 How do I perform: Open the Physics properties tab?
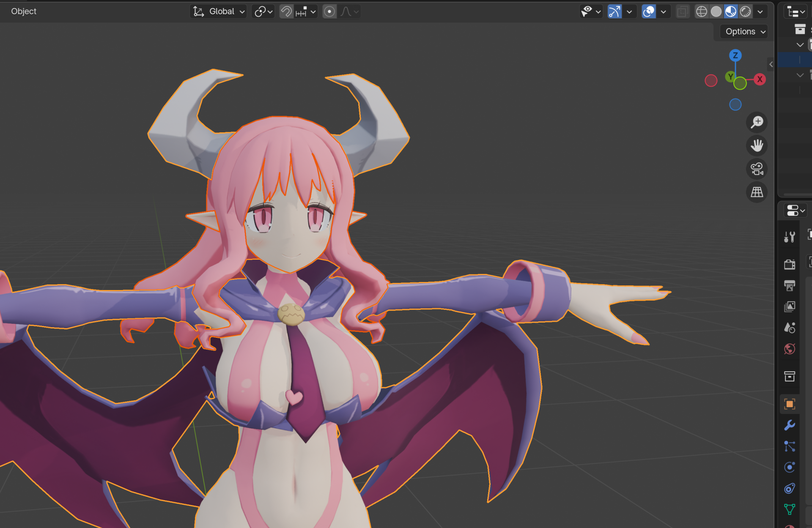790,467
